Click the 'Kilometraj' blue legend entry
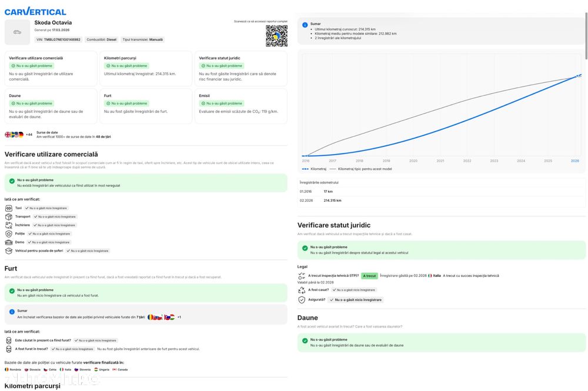The image size is (588, 391). click(x=314, y=169)
